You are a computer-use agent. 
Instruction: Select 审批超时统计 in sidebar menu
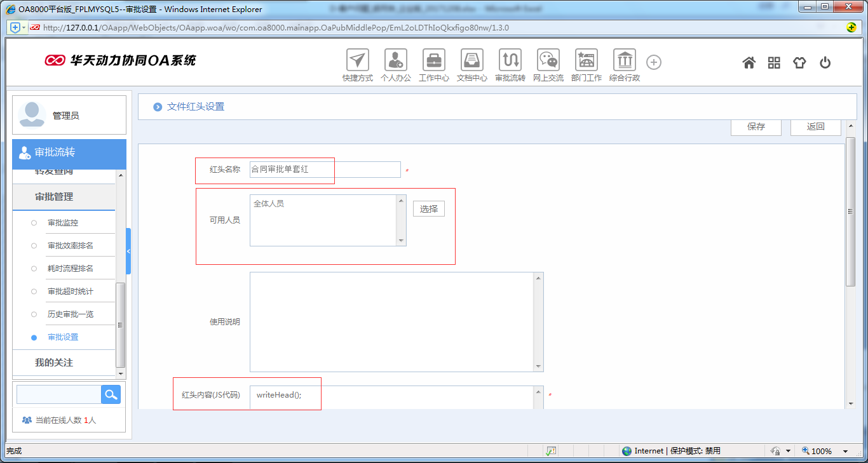click(x=70, y=292)
